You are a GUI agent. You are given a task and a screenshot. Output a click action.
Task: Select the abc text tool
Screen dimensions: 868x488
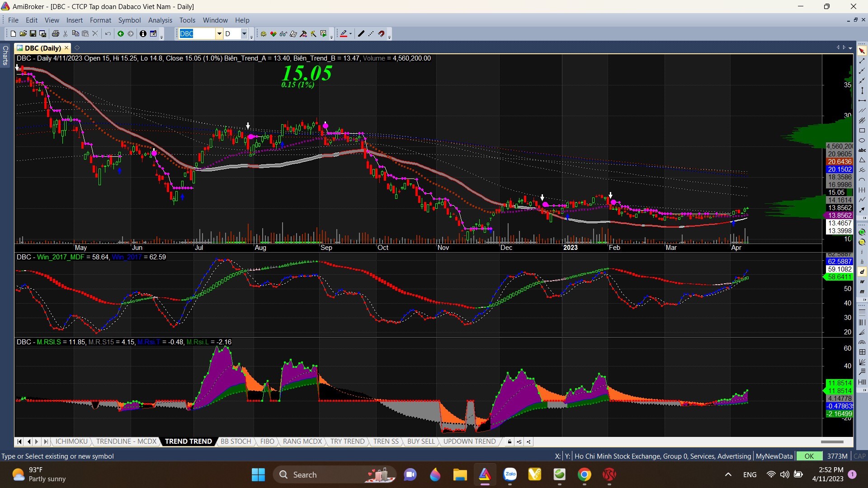[862, 150]
